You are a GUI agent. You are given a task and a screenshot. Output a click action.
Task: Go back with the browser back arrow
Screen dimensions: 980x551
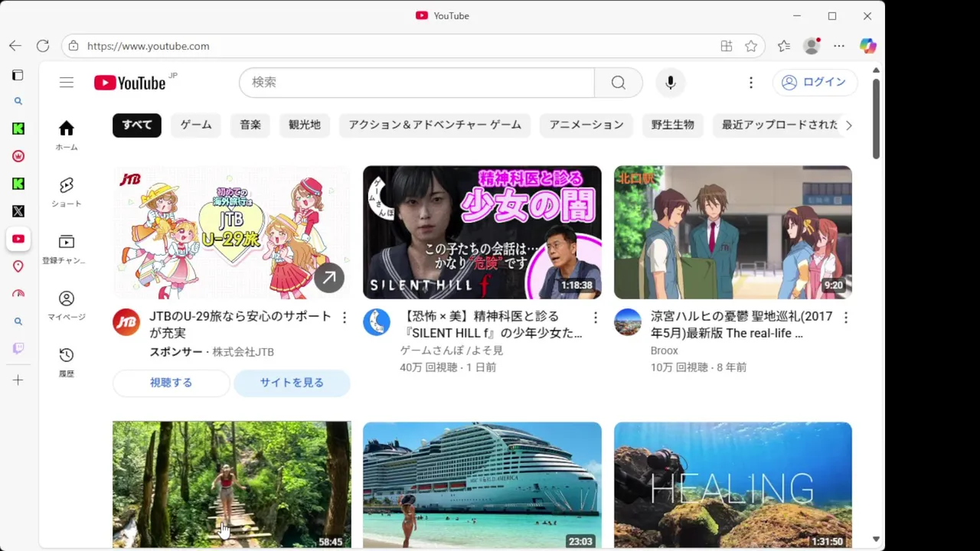15,46
